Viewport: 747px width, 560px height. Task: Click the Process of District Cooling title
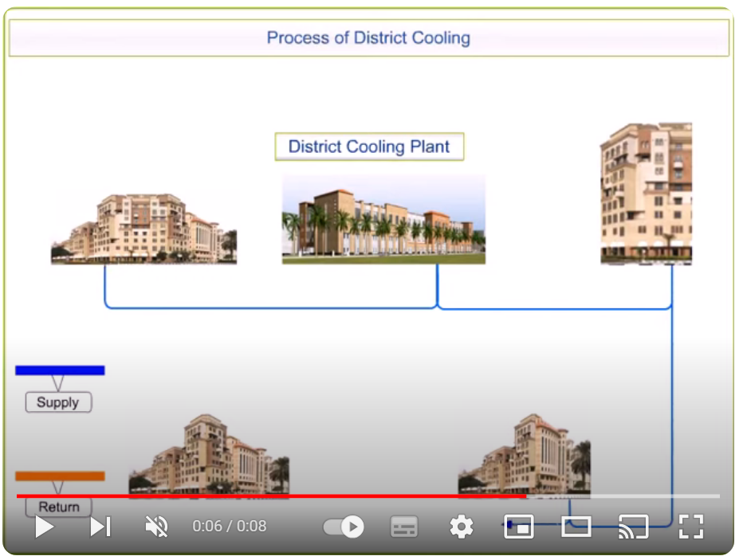coord(369,37)
